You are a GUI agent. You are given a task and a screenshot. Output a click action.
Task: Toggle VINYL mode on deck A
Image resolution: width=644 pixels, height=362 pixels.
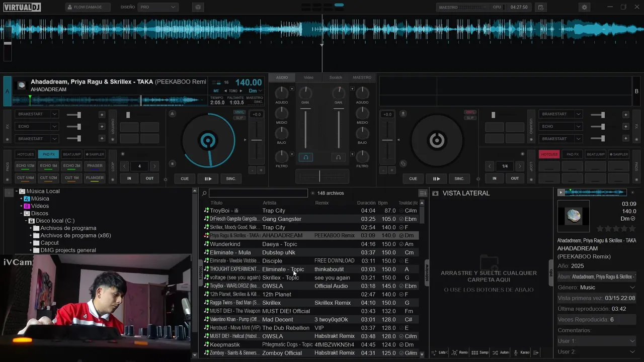click(239, 112)
